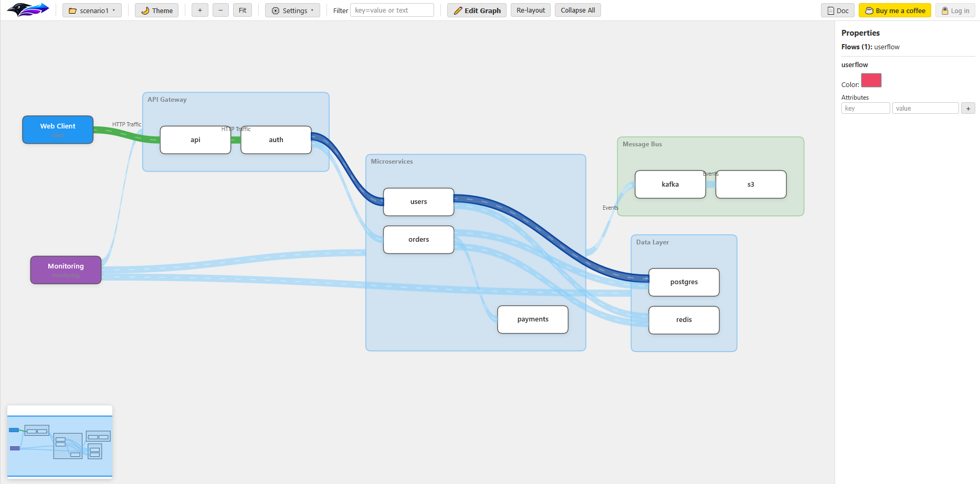
Task: Collapse All groups
Action: coord(577,10)
